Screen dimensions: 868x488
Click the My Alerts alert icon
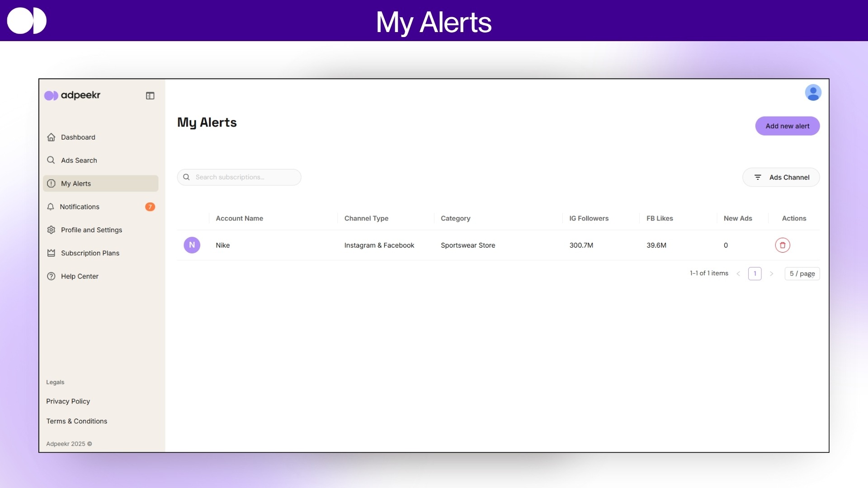51,183
